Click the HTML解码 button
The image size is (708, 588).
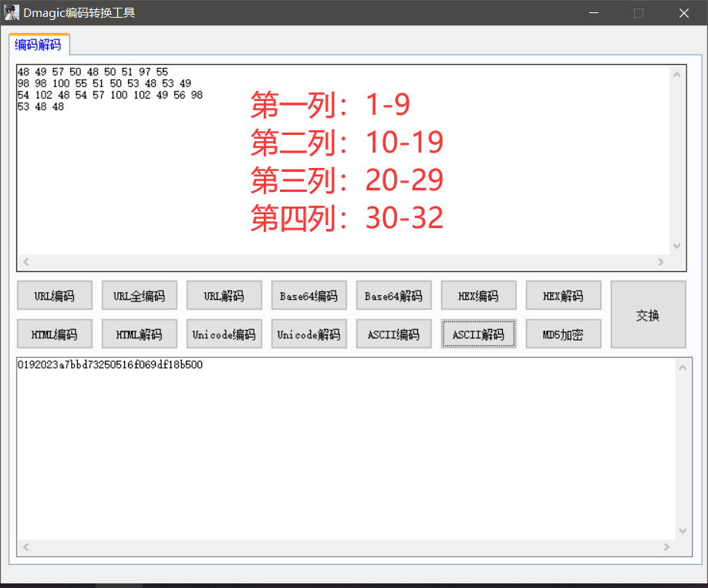point(139,334)
